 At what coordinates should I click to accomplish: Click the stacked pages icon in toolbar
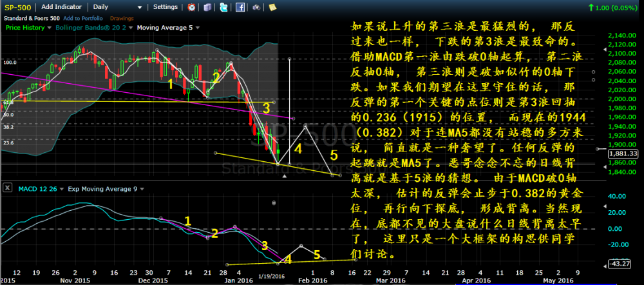(x=208, y=7)
